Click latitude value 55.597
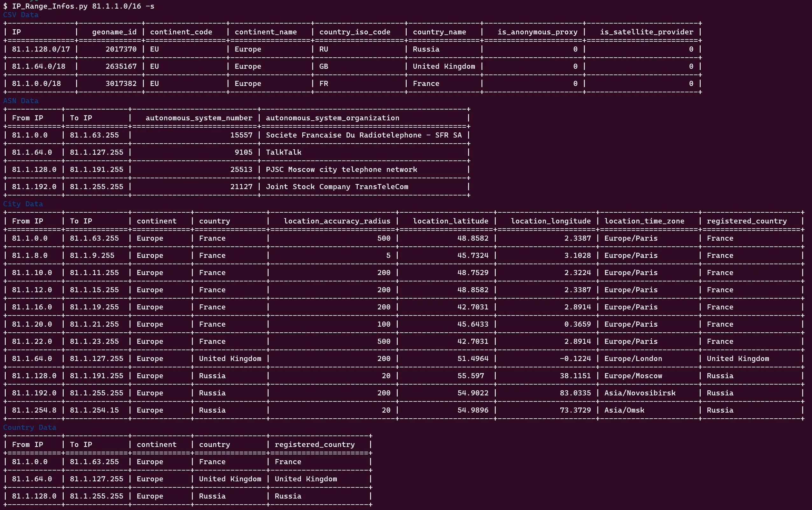Screen dimensions: 812x510 coord(471,376)
